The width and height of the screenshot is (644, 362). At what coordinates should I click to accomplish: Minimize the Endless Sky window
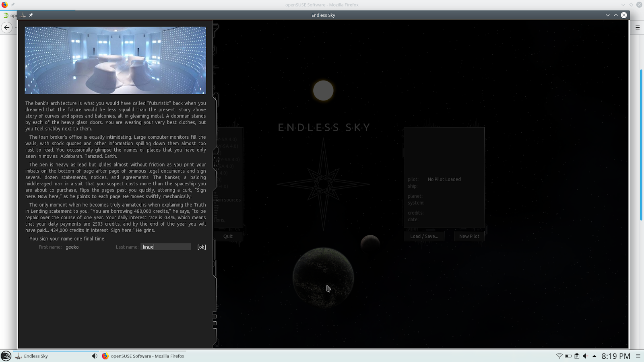click(608, 15)
